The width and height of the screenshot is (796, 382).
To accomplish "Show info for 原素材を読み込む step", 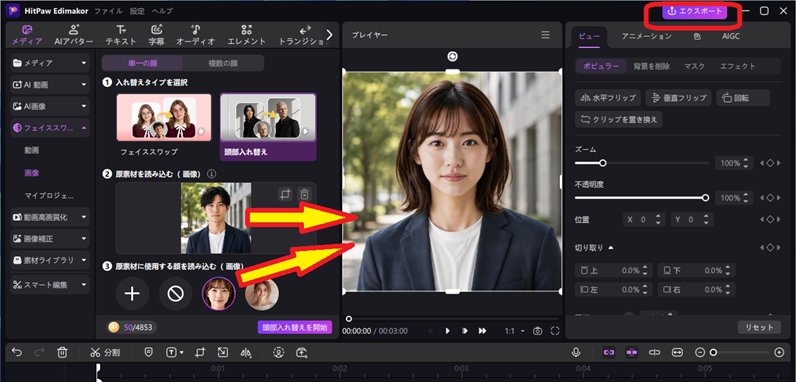I will point(212,174).
